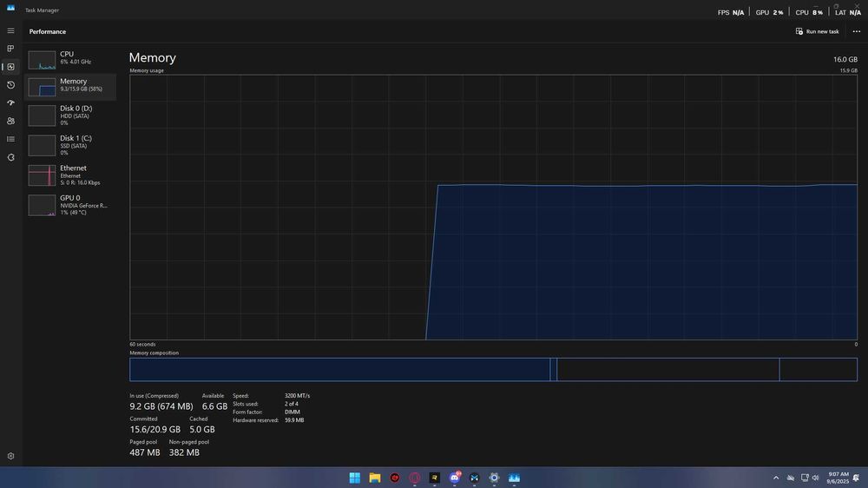Open the Opera GX browser taskbar icon

(415, 478)
